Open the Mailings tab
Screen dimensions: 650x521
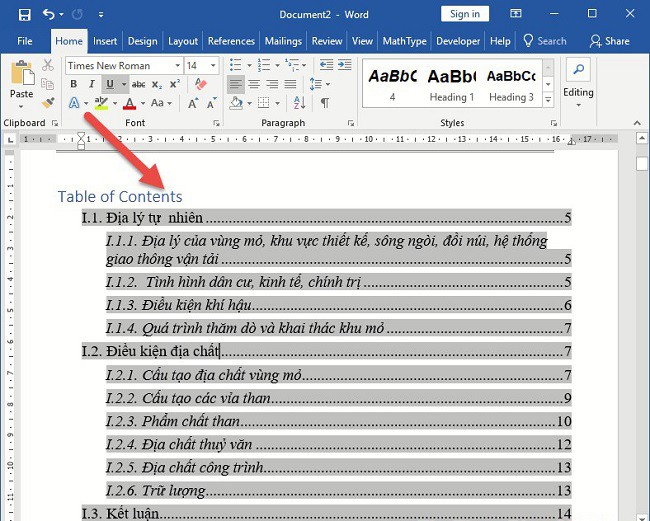coord(283,41)
